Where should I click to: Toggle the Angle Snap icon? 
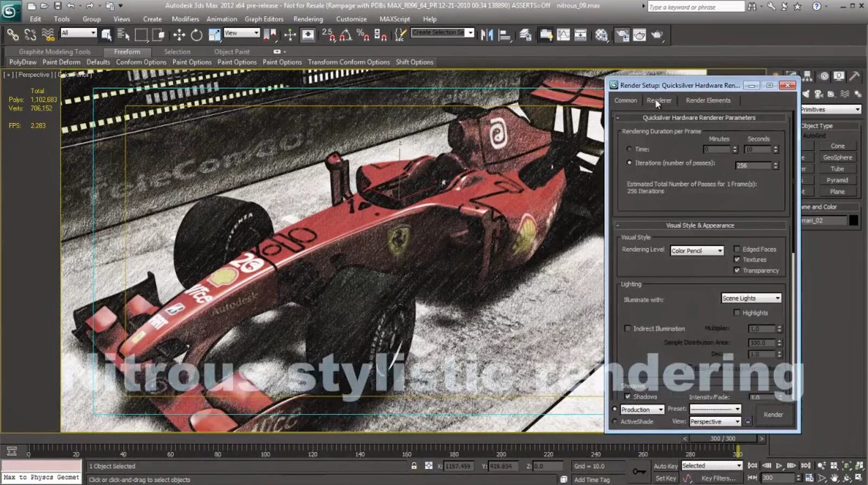[x=345, y=35]
